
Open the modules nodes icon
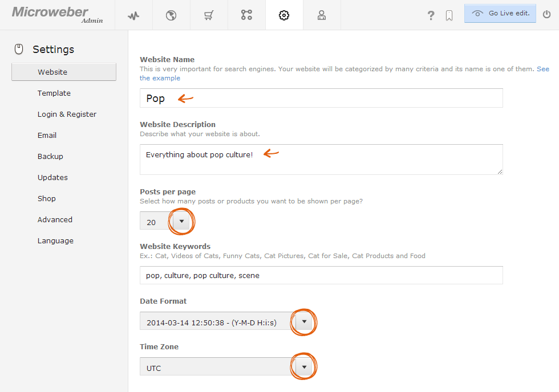pyautogui.click(x=246, y=15)
